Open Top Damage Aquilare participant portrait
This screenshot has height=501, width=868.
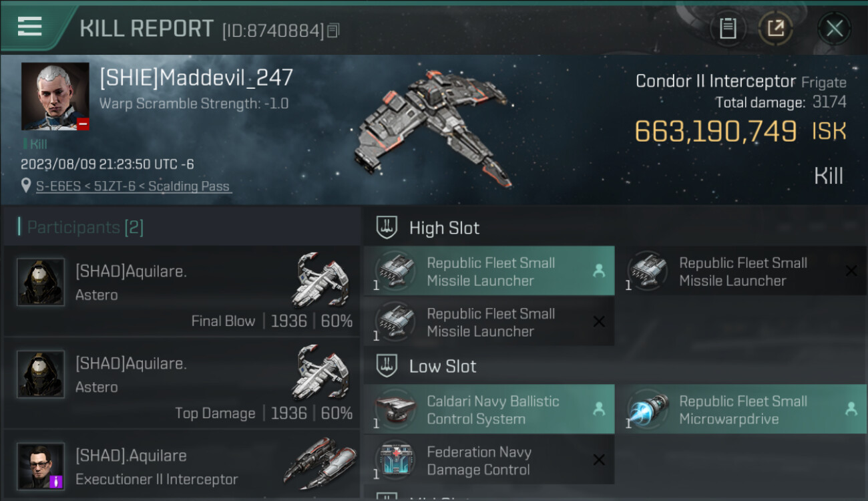pos(41,374)
